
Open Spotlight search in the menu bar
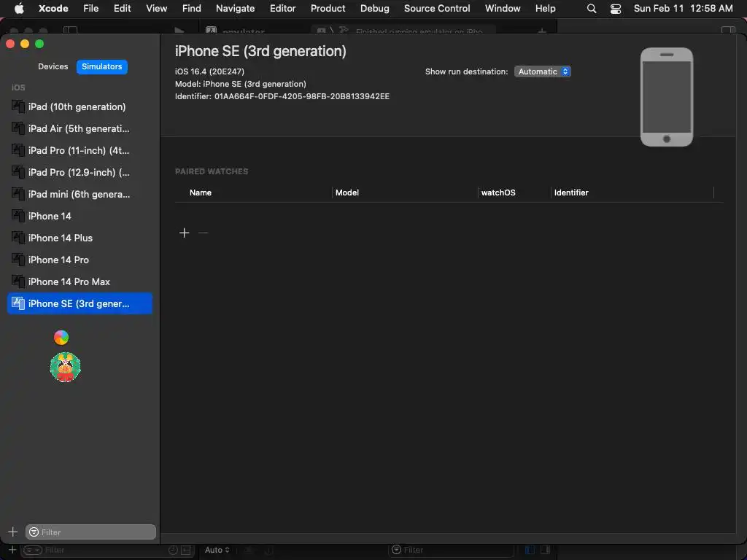coord(591,9)
